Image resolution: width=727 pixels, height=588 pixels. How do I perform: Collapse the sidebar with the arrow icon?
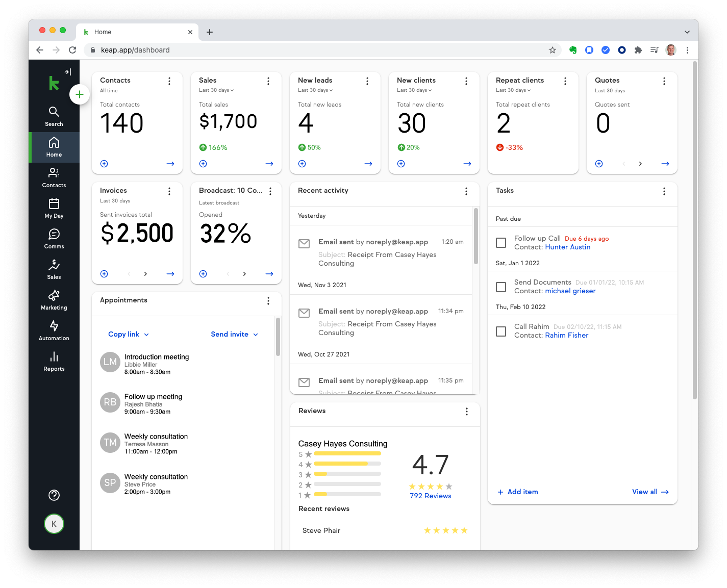tap(68, 72)
